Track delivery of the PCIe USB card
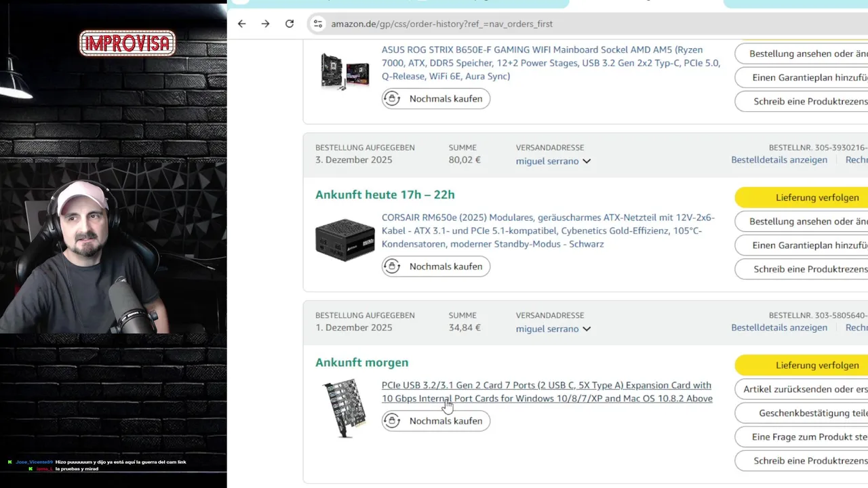This screenshot has height=488, width=868. (x=802, y=365)
